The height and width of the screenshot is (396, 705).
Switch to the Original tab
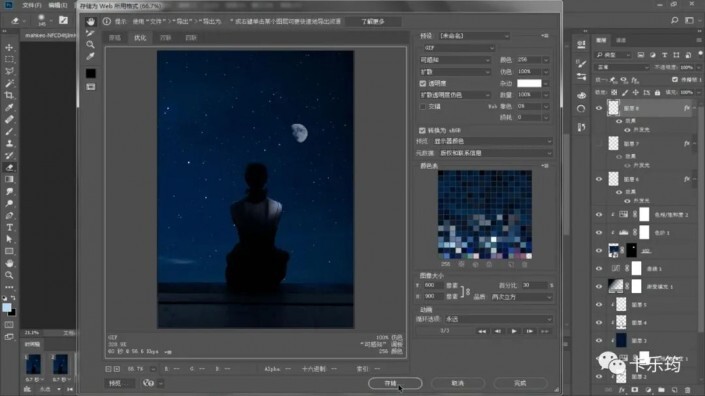tap(115, 38)
